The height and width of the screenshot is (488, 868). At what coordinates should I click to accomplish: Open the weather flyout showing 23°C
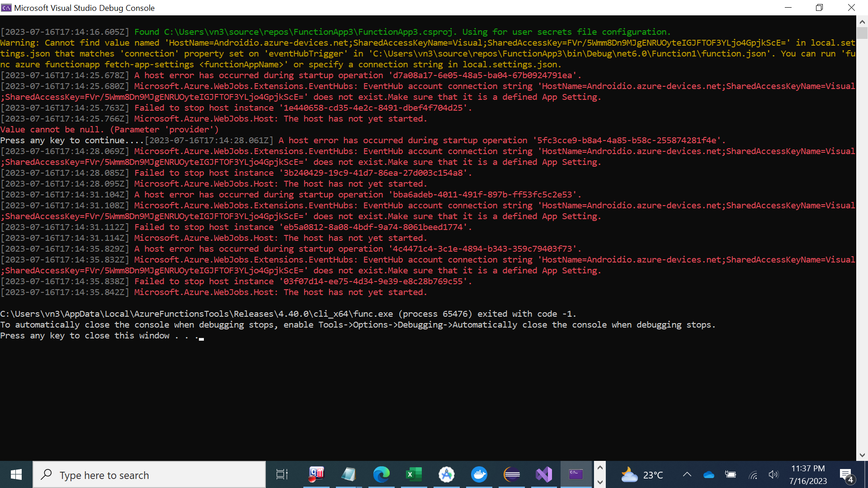point(642,474)
